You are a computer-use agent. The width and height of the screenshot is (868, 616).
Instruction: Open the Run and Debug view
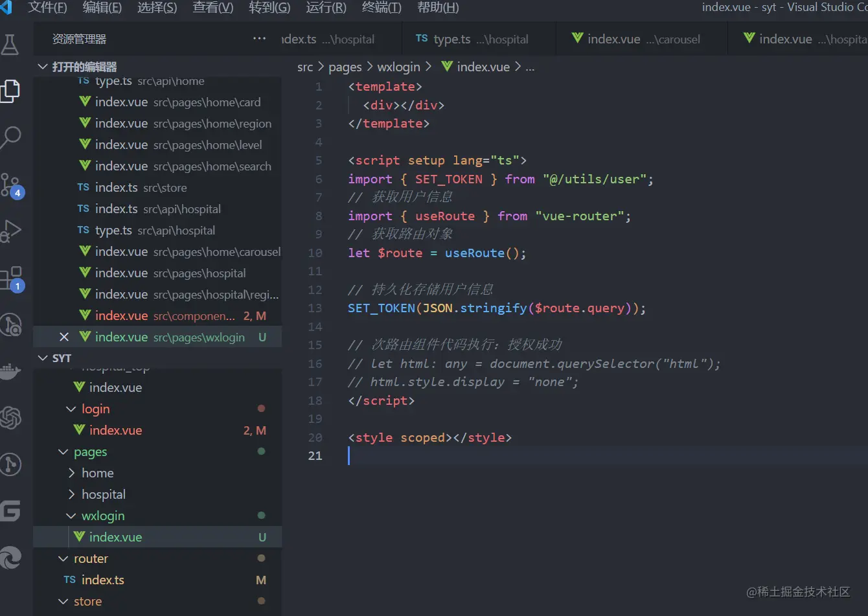[11, 231]
